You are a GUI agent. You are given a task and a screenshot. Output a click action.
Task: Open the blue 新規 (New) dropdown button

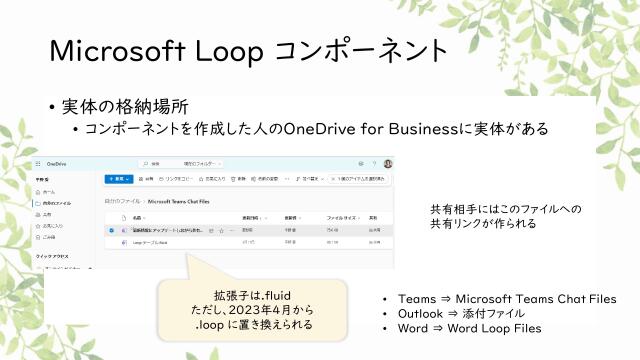pos(119,179)
